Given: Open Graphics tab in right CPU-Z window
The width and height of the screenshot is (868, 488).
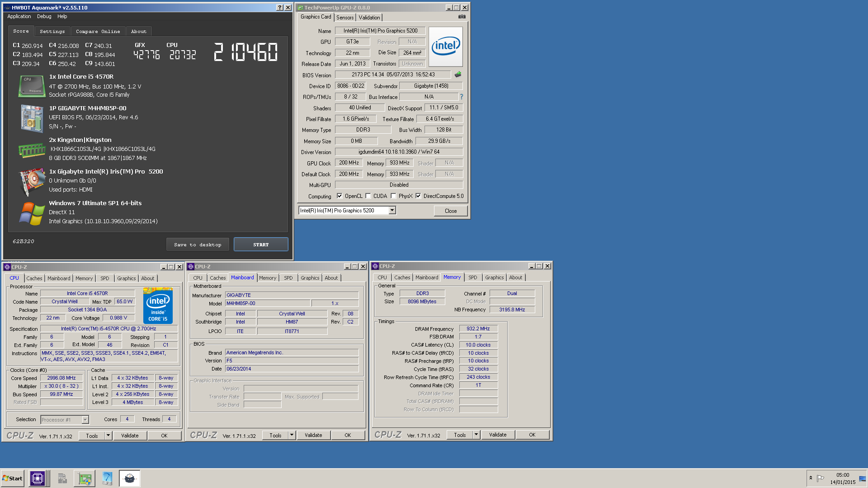Looking at the screenshot, I should tap(494, 277).
